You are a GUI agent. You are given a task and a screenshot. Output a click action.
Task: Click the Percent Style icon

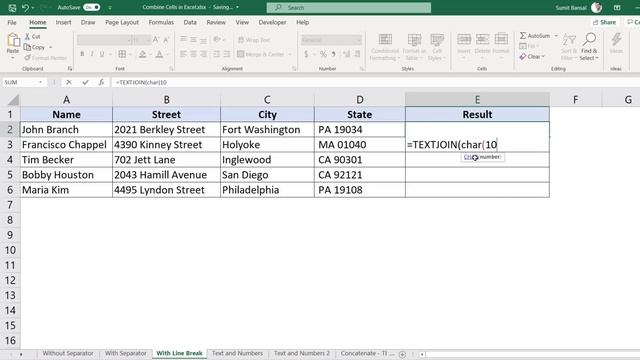[323, 54]
